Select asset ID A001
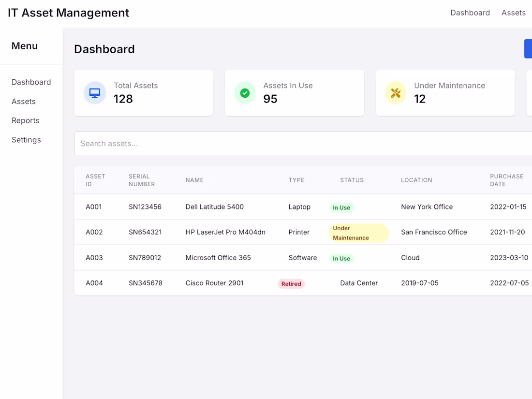532x399 pixels. pos(94,207)
